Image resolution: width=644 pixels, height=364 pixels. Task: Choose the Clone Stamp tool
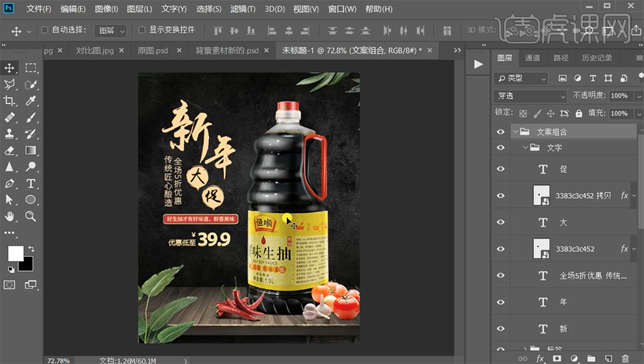[x=10, y=134]
